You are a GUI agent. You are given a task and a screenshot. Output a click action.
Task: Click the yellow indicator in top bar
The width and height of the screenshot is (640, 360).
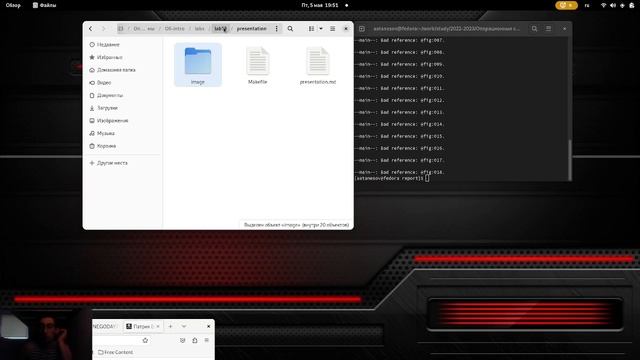(566, 5)
